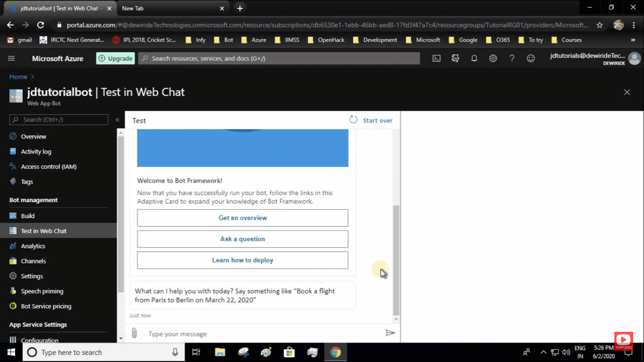The height and width of the screenshot is (362, 644).
Task: Click the attachment paperclip icon in chat
Action: pyautogui.click(x=134, y=333)
